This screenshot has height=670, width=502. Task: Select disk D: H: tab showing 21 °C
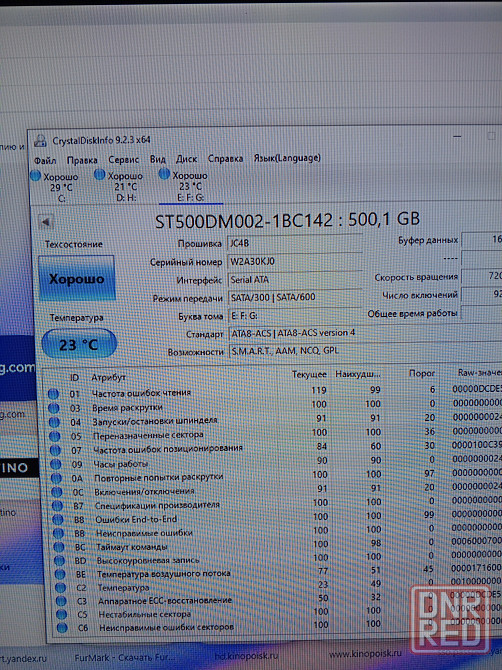pyautogui.click(x=119, y=186)
